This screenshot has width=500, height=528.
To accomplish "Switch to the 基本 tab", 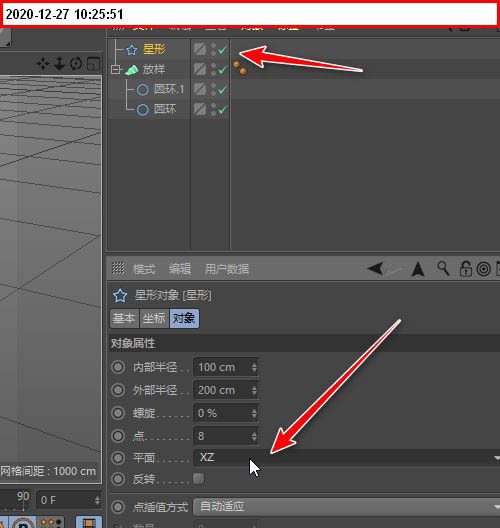I will point(124,318).
